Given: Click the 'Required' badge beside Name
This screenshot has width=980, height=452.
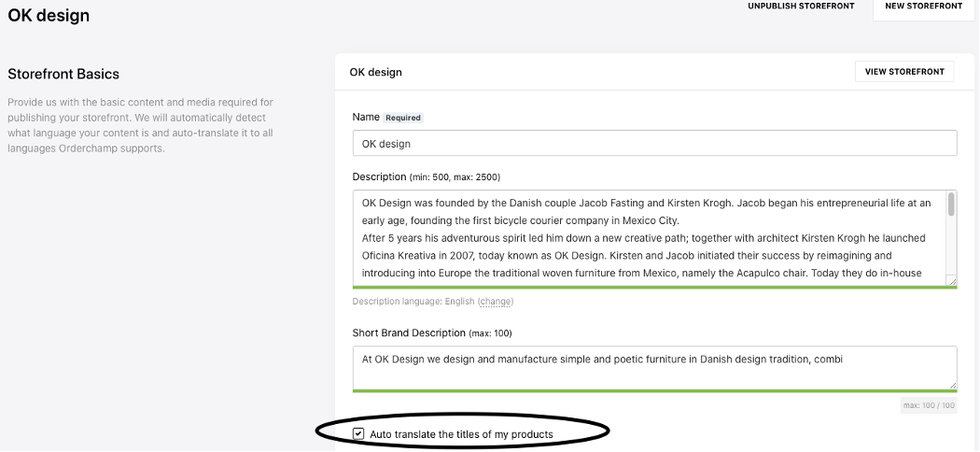Looking at the screenshot, I should pos(403,118).
